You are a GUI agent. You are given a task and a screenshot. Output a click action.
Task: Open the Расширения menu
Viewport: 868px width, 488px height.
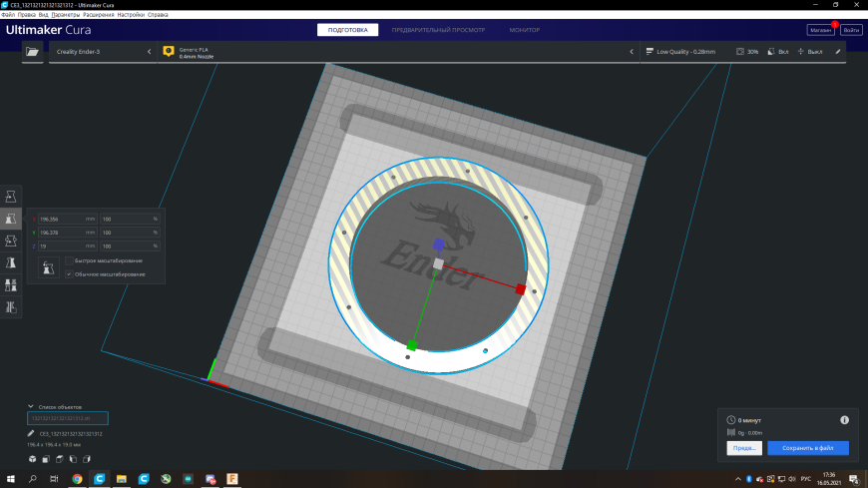point(98,15)
